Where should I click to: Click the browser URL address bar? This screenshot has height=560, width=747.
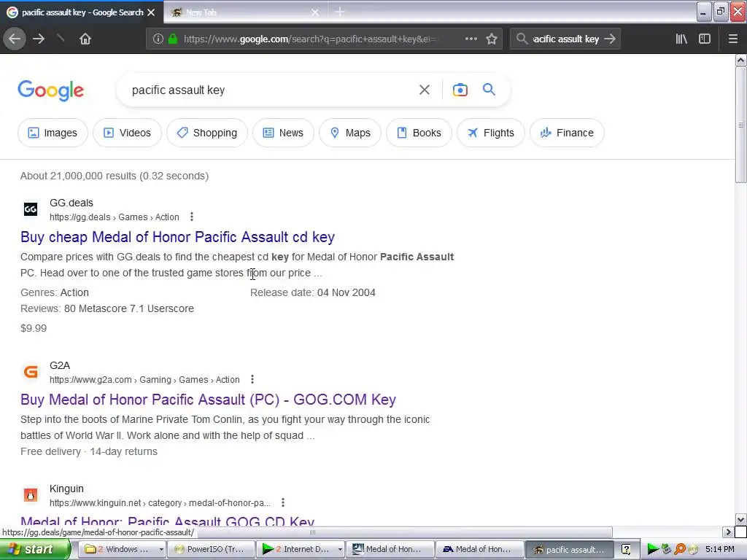(309, 39)
